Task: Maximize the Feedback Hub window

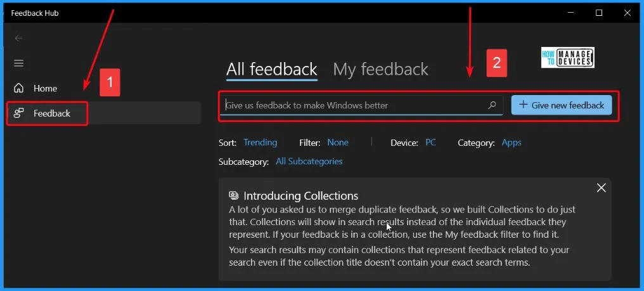Action: coord(599,13)
